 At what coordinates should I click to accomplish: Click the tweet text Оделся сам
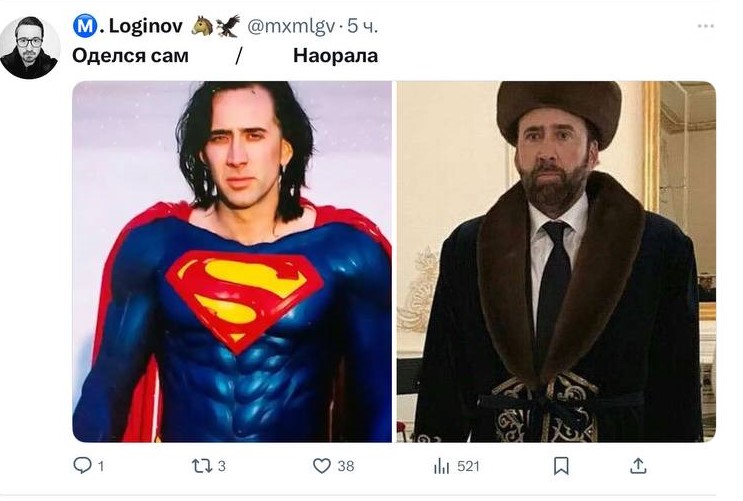(x=130, y=56)
